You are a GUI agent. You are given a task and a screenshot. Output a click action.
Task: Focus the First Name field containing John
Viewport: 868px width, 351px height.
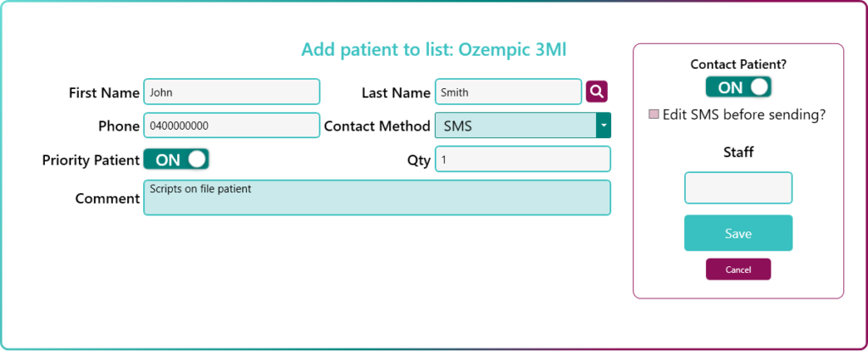click(x=231, y=92)
